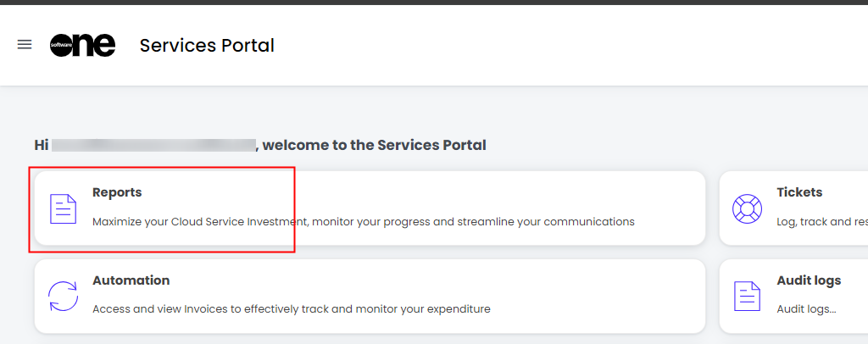
Task: Open the Reports card title
Action: click(x=117, y=193)
